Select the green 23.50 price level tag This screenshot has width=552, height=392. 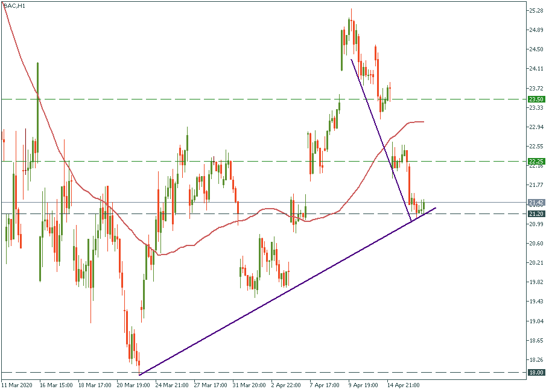(x=535, y=99)
